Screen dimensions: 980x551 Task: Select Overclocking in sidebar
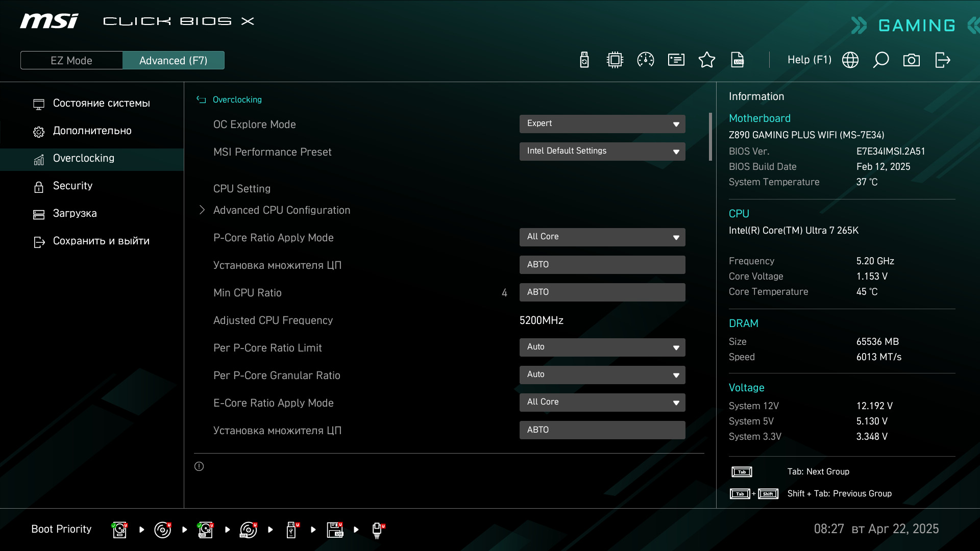(x=92, y=159)
